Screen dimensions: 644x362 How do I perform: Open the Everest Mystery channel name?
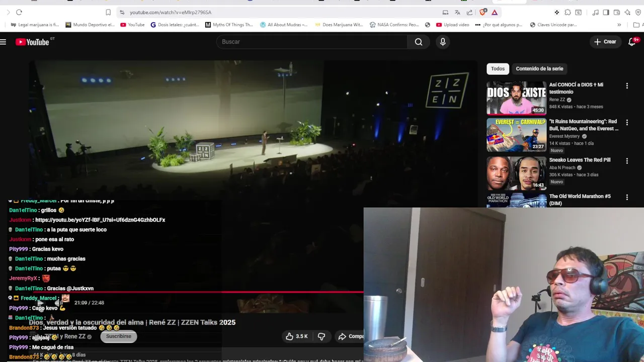(x=565, y=136)
